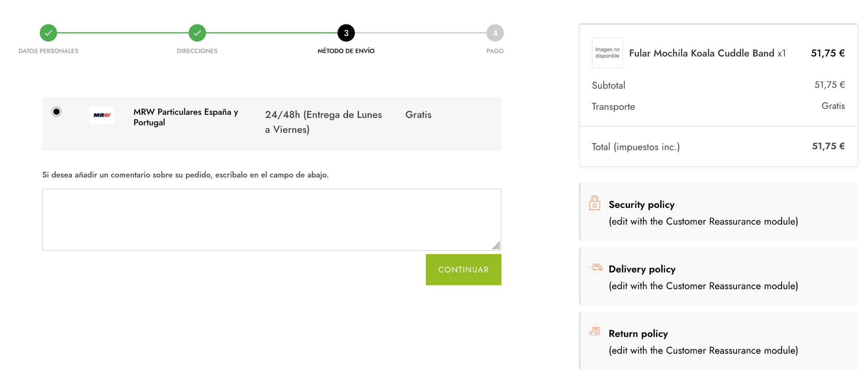Click the Datos Personales green checkmark step

pyautogui.click(x=48, y=33)
